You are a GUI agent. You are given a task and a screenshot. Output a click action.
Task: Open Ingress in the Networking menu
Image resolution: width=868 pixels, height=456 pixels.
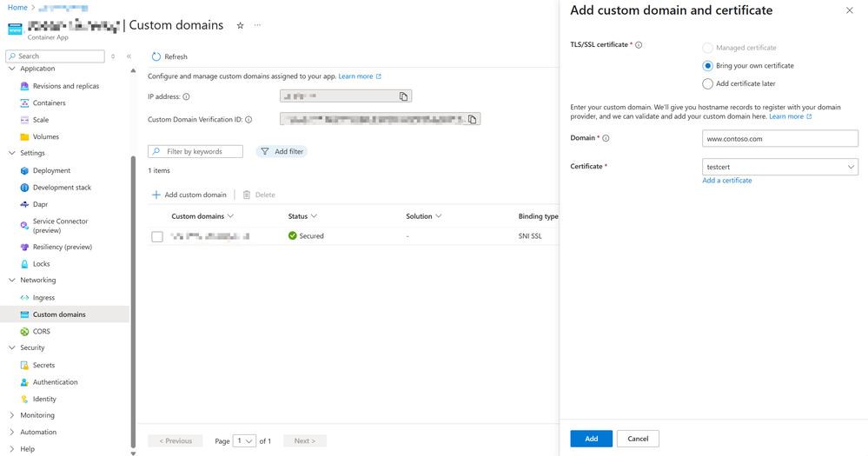point(43,298)
